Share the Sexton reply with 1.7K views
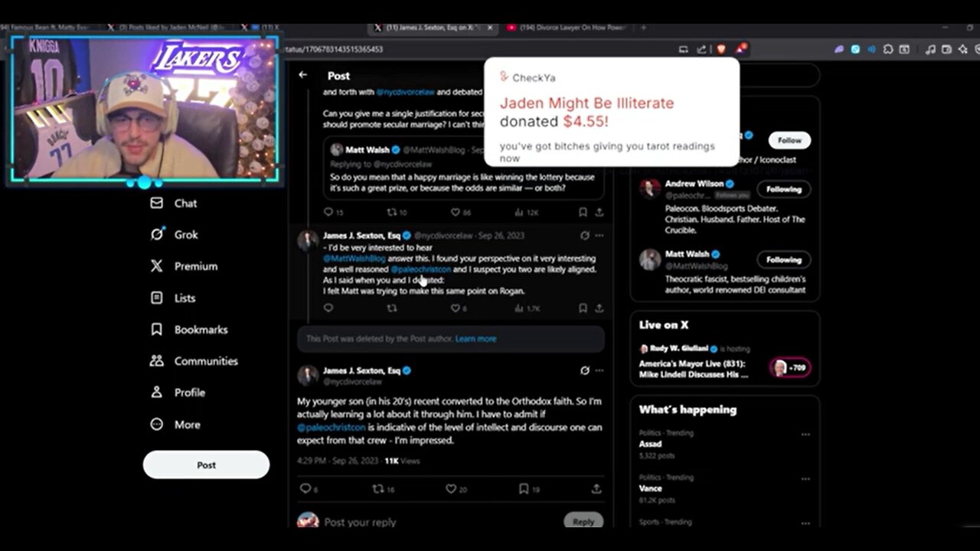This screenshot has width=980, height=551. click(x=599, y=308)
